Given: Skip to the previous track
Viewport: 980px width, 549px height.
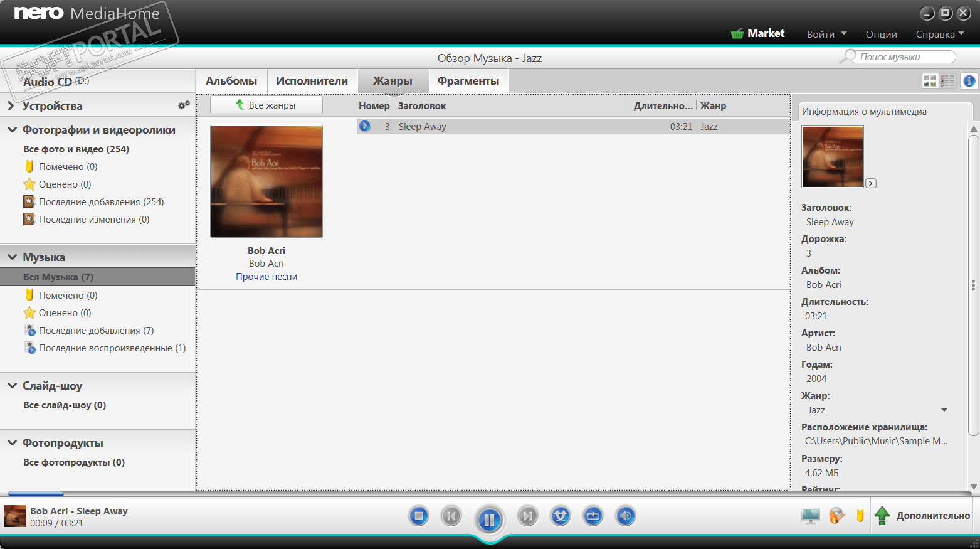Looking at the screenshot, I should (x=451, y=516).
